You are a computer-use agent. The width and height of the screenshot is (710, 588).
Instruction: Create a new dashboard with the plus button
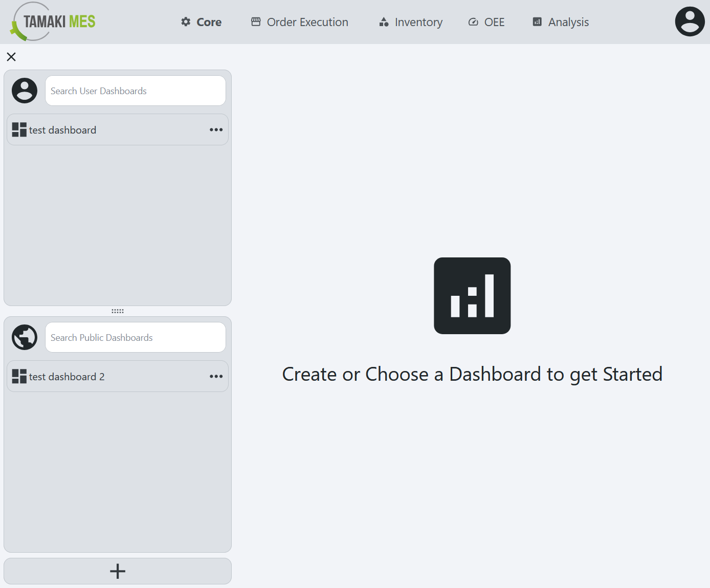click(117, 571)
